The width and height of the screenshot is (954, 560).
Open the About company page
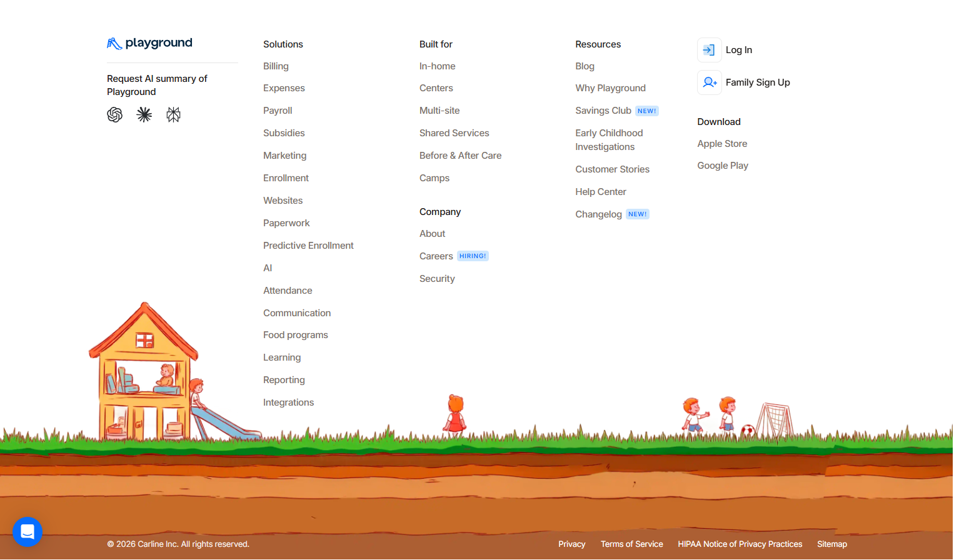tap(432, 234)
